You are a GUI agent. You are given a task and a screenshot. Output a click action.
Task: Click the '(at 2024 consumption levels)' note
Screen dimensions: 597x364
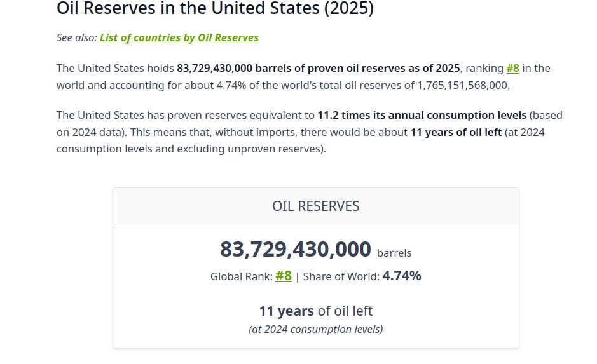click(x=315, y=329)
